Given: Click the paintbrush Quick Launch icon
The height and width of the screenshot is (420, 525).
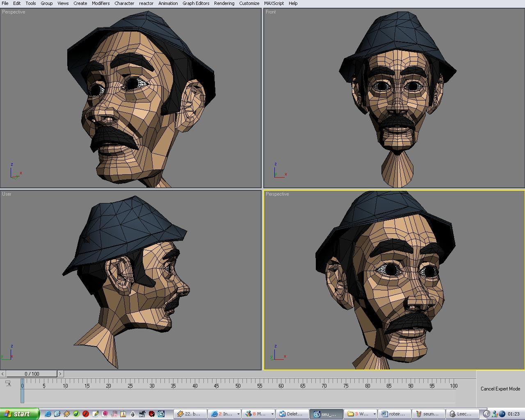Looking at the screenshot, I should [x=96, y=414].
